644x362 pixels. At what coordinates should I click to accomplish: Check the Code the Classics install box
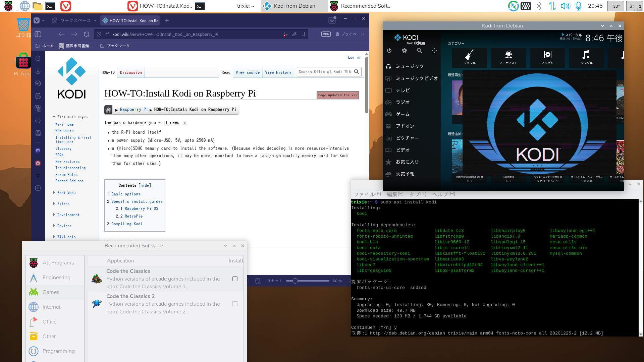(x=235, y=279)
